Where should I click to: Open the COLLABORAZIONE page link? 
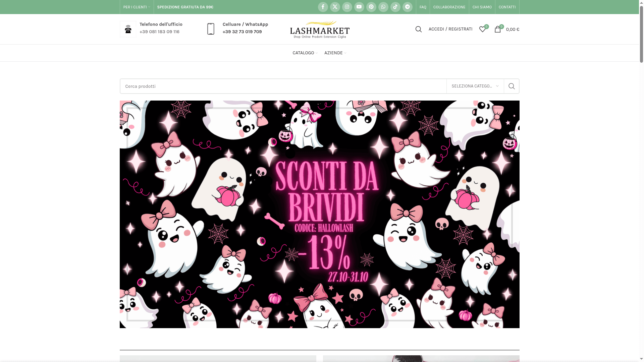(x=449, y=7)
